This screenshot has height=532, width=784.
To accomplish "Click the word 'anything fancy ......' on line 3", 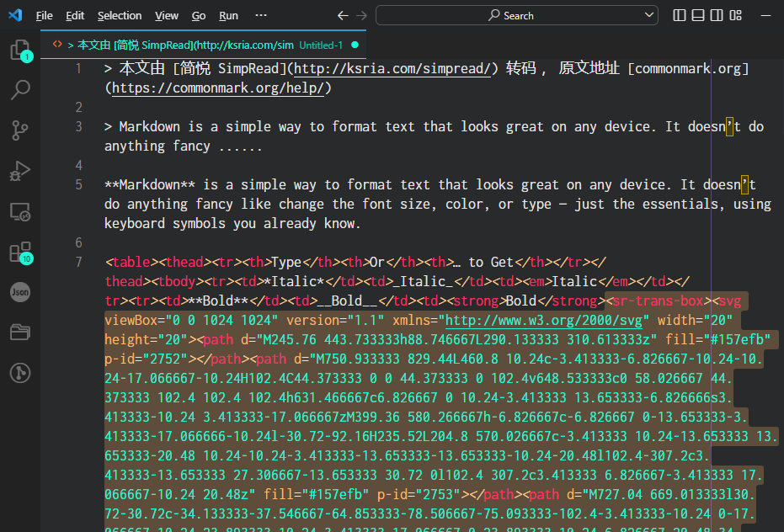I will pos(183,146).
